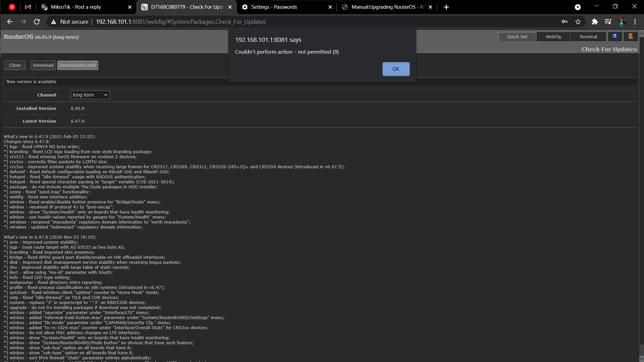
Task: Switch to Manual:Upgrading RouterOS tab
Action: [387, 7]
